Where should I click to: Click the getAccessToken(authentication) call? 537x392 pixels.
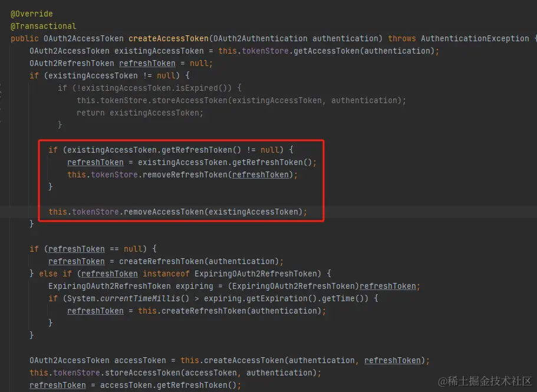[364, 51]
